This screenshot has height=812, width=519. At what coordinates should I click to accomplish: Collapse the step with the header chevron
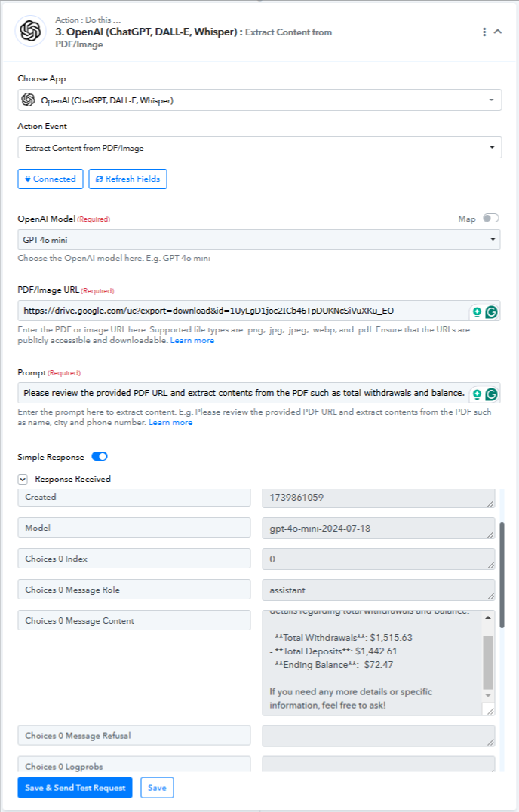tap(498, 32)
